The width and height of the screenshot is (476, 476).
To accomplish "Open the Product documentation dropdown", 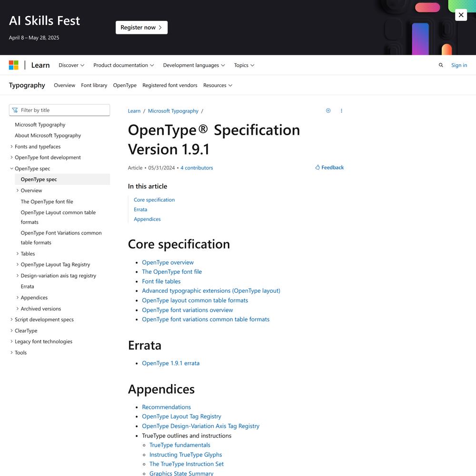I will (x=124, y=65).
